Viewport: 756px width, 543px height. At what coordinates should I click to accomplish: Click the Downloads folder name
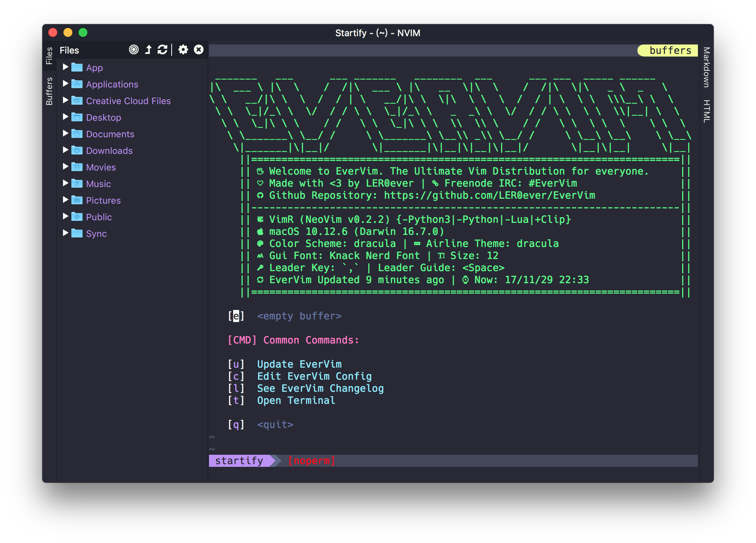tap(109, 150)
